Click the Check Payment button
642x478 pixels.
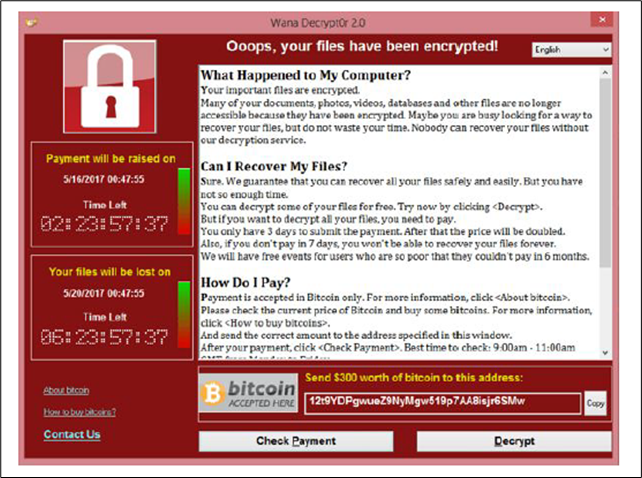point(296,441)
